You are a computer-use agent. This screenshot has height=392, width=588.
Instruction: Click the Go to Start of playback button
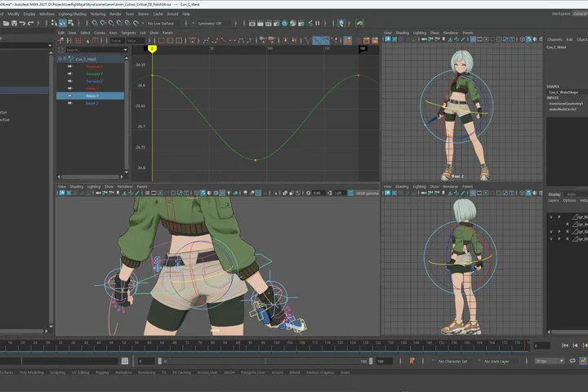[565, 345]
